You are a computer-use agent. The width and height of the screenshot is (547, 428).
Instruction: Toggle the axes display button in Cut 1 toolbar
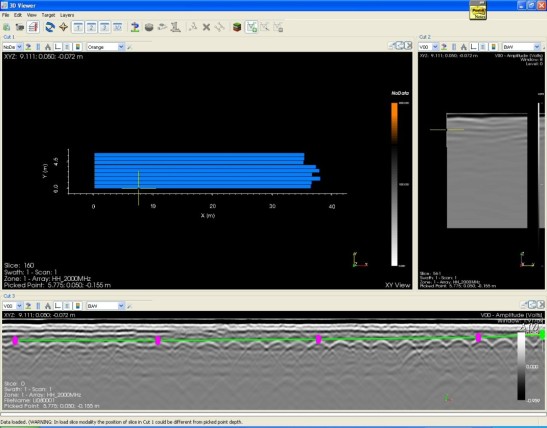click(58, 47)
